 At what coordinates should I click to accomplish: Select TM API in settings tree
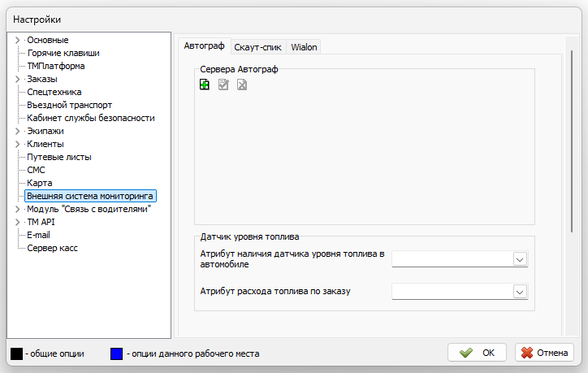pos(41,222)
